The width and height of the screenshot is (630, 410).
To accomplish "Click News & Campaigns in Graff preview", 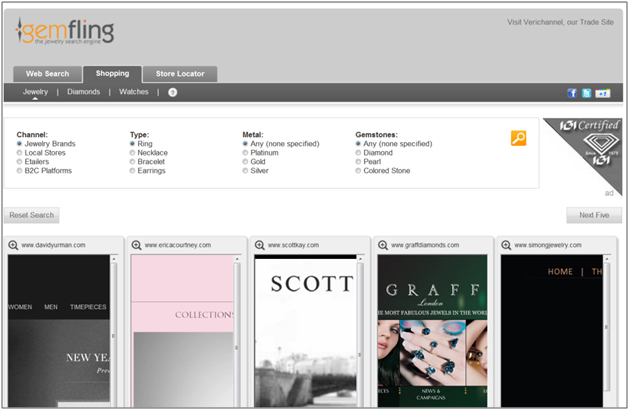I will coord(431,394).
